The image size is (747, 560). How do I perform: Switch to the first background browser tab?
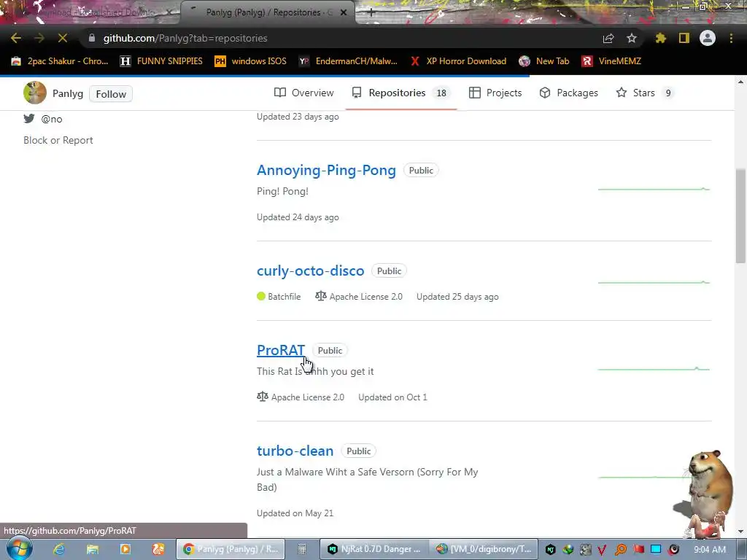click(96, 12)
